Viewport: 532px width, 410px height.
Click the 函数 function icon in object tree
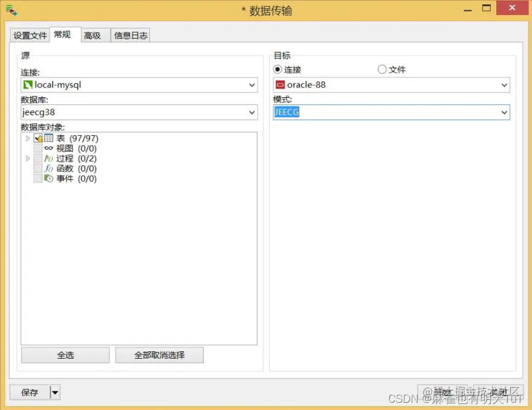[48, 168]
